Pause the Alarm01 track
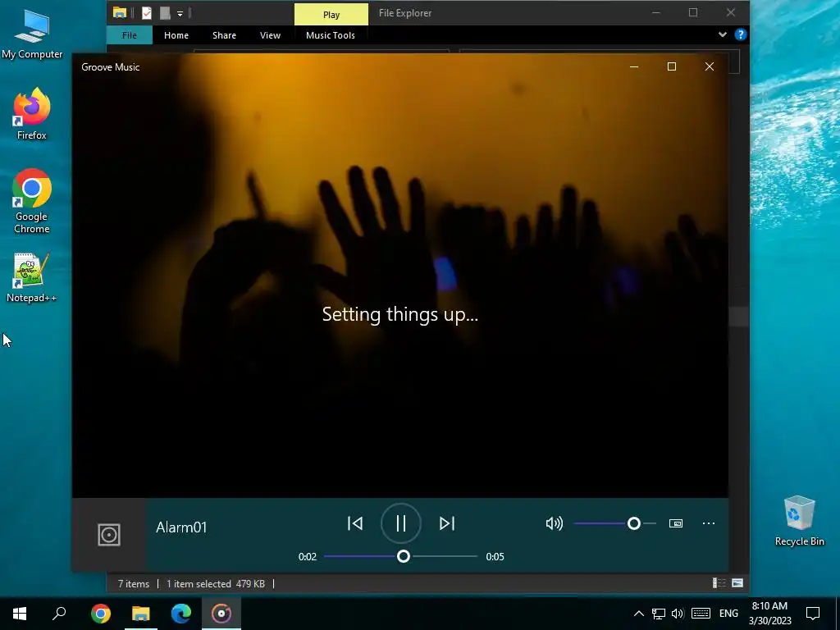This screenshot has width=840, height=630. coord(400,523)
